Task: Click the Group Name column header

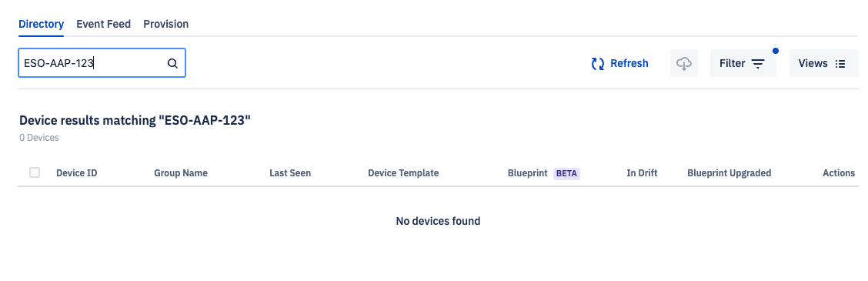Action: [x=181, y=173]
